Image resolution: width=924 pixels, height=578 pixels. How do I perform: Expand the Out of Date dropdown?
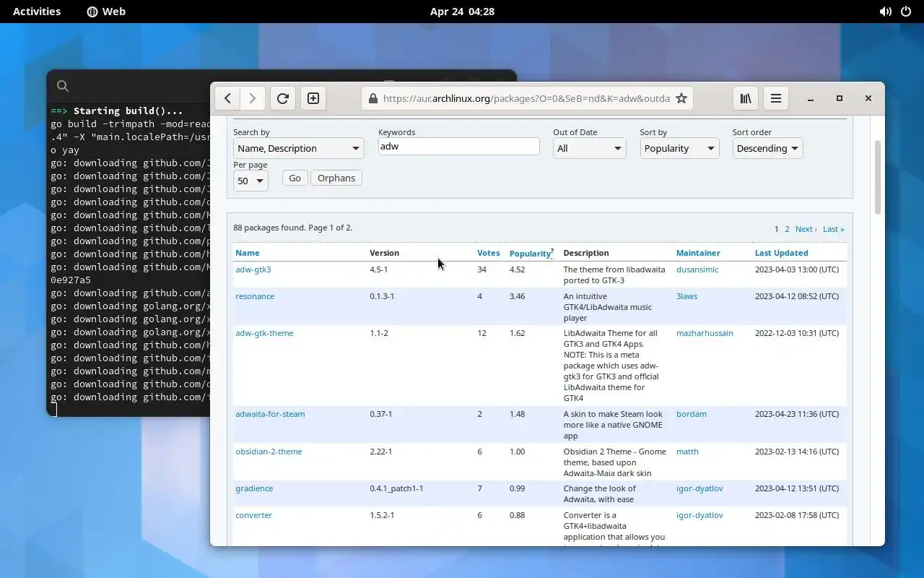589,148
